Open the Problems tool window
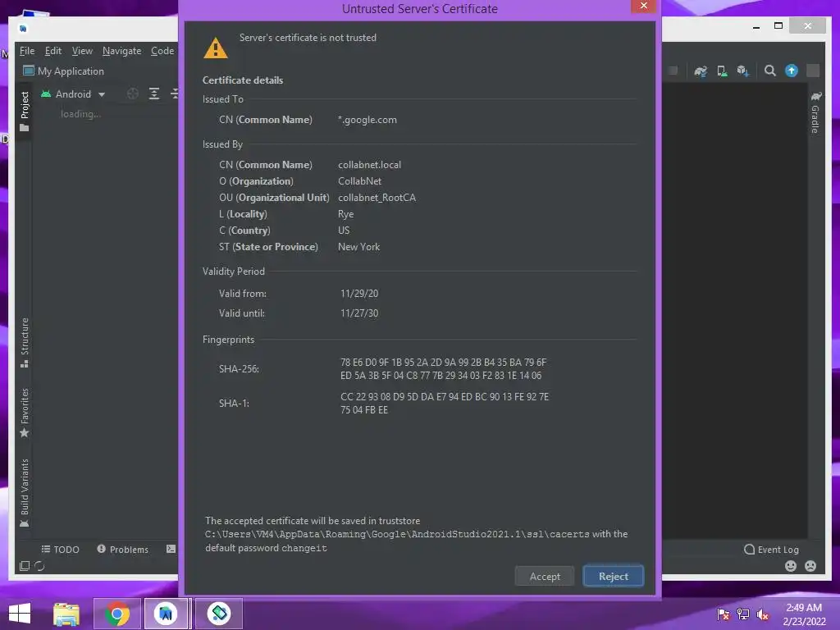 tap(123, 550)
